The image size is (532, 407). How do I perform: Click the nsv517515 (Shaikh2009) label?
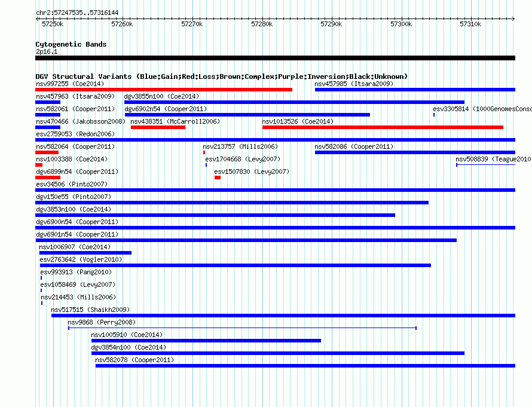[90, 310]
